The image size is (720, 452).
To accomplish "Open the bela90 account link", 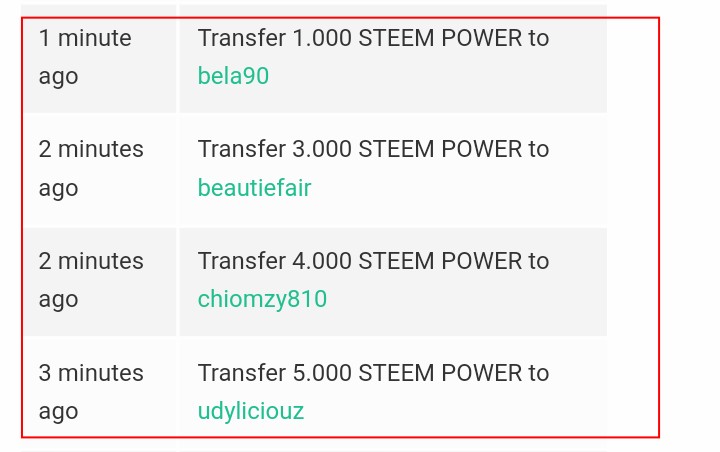I will (x=233, y=76).
